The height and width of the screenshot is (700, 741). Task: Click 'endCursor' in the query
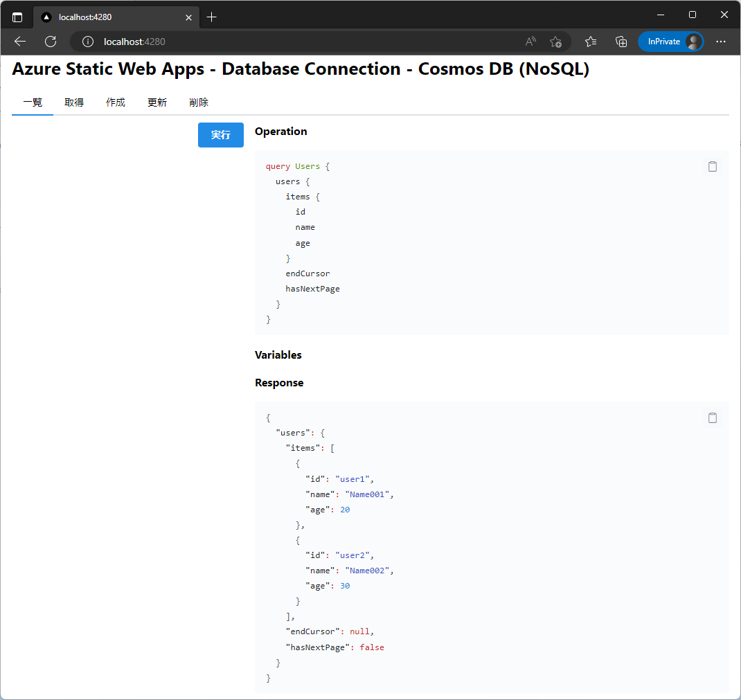click(x=307, y=273)
